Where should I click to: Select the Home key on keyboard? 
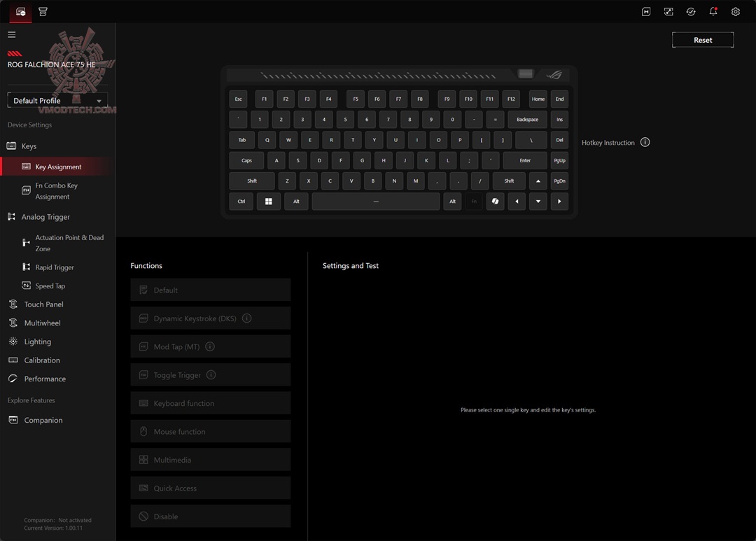pos(538,99)
